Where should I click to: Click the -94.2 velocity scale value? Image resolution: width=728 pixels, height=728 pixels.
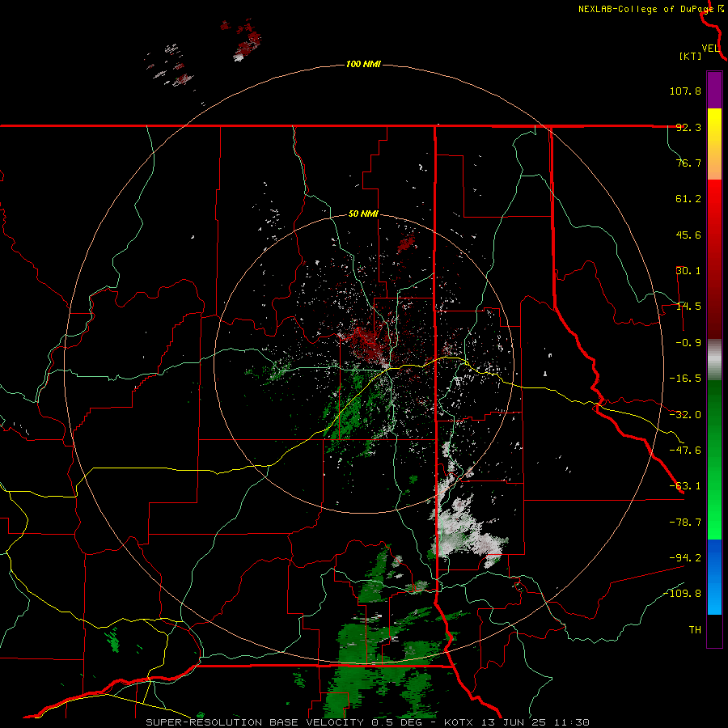point(685,558)
